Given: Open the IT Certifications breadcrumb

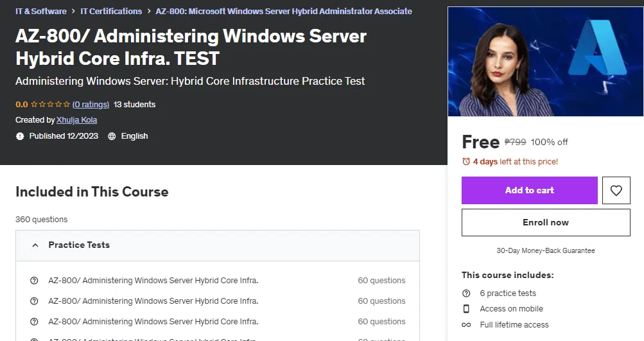Looking at the screenshot, I should click(111, 11).
